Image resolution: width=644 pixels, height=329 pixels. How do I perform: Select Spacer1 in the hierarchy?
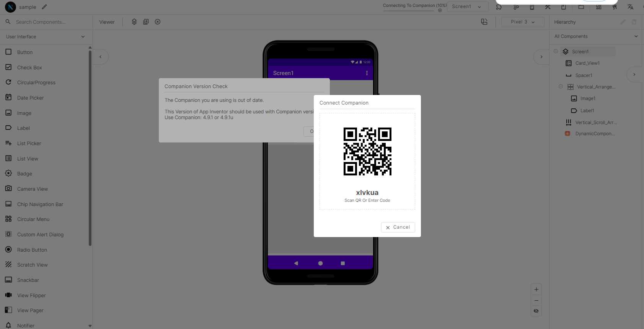coord(584,75)
